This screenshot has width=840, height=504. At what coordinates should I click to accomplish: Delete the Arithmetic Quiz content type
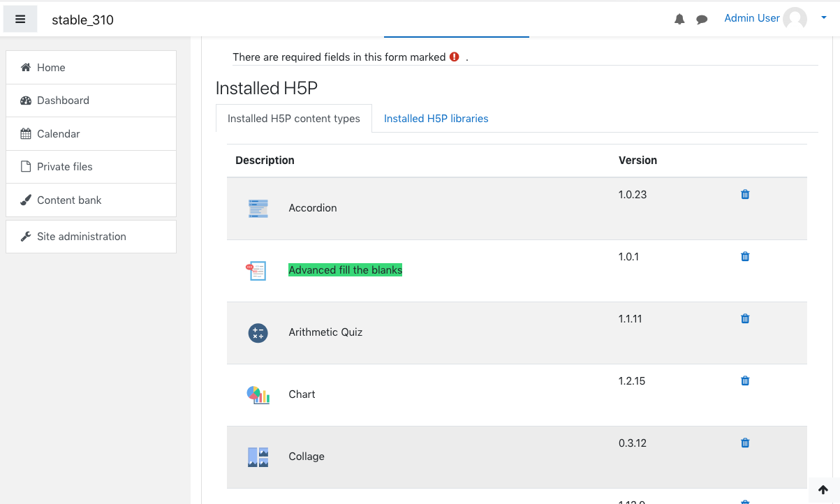coord(745,319)
